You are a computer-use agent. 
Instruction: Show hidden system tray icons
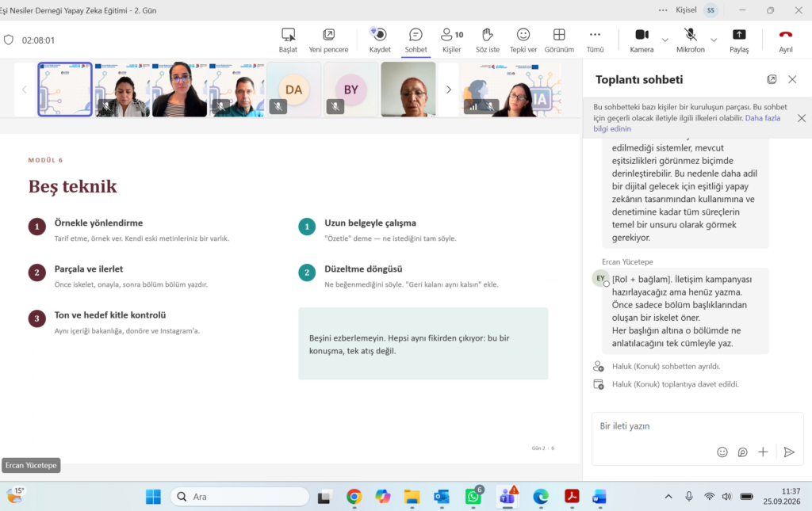(x=668, y=497)
